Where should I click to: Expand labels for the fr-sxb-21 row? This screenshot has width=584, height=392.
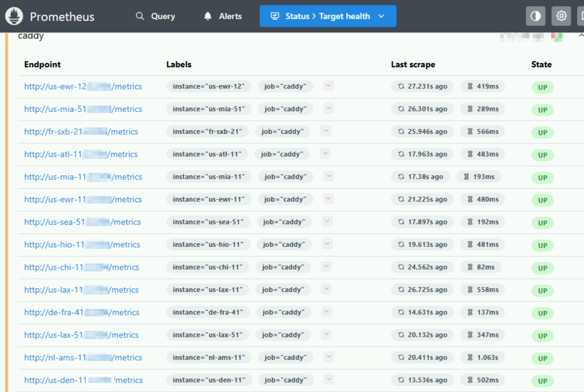tap(326, 131)
